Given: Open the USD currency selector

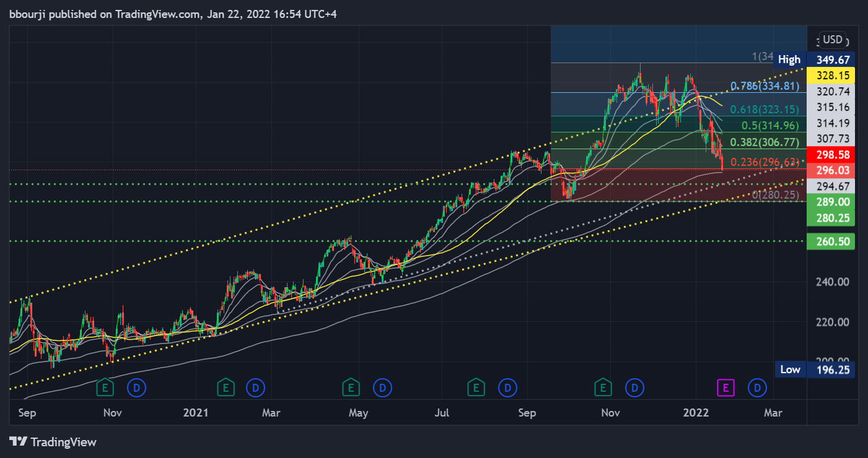Looking at the screenshot, I should pyautogui.click(x=832, y=40).
